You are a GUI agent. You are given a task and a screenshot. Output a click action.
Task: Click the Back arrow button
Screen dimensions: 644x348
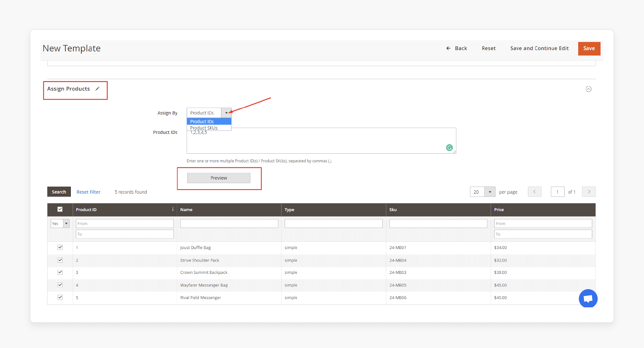point(456,48)
